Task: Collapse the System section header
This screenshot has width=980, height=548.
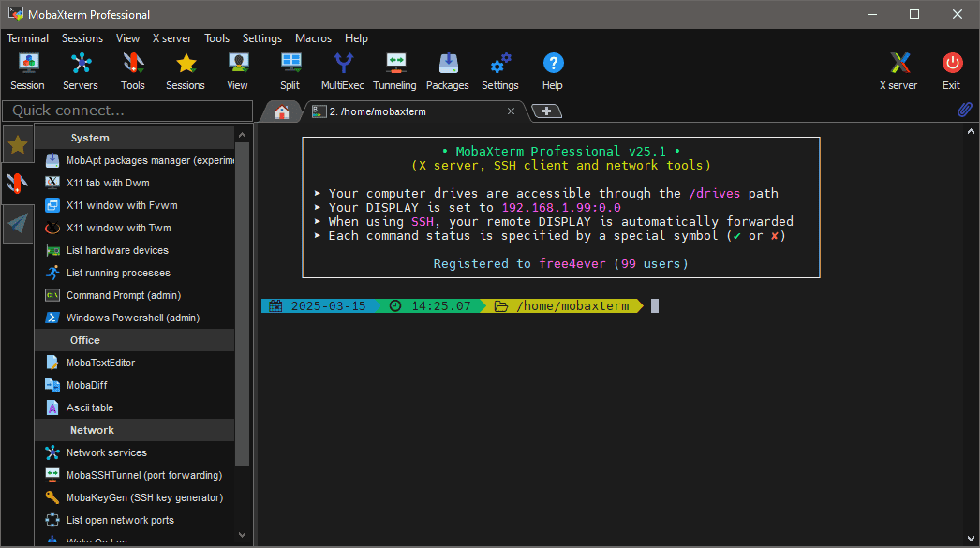Action: tap(135, 138)
